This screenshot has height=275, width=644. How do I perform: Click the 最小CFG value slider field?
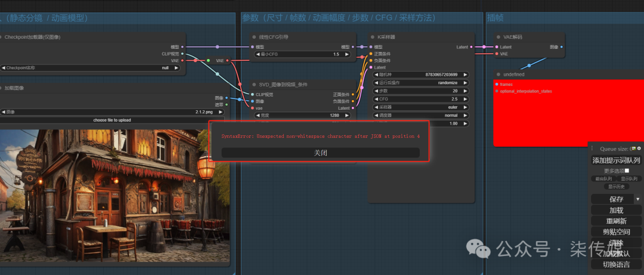click(302, 54)
